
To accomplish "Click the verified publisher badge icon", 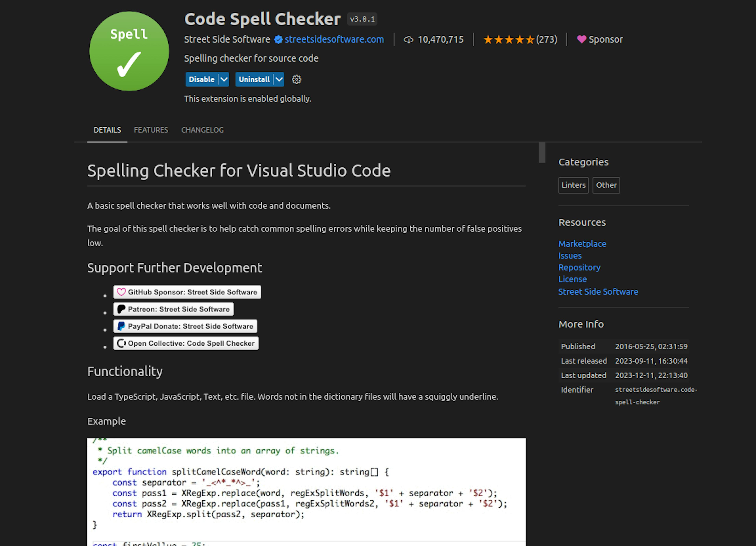I will pos(278,40).
